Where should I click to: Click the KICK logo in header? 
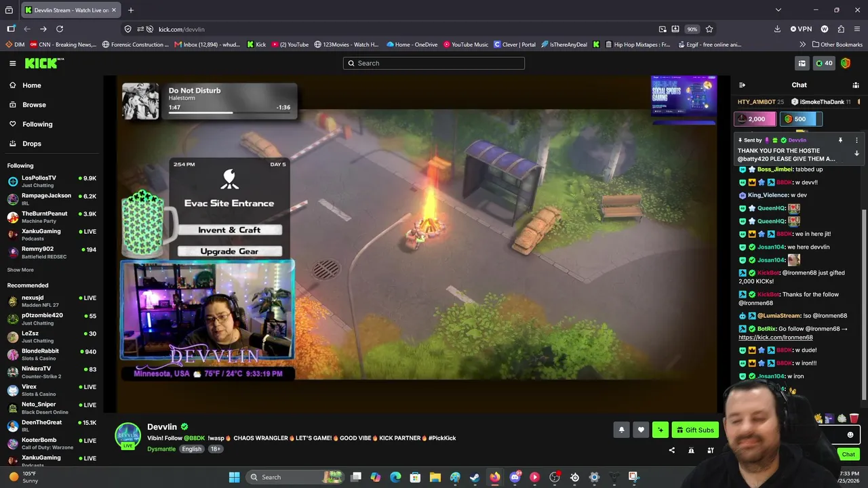44,63
